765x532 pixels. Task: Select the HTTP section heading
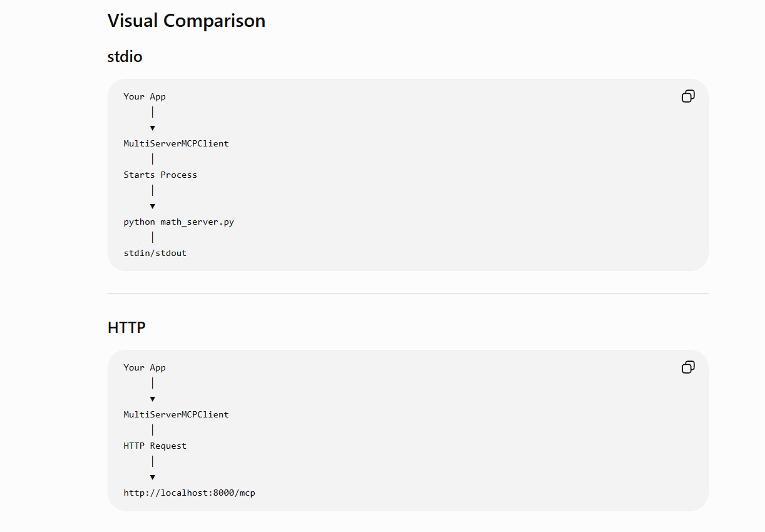click(126, 327)
